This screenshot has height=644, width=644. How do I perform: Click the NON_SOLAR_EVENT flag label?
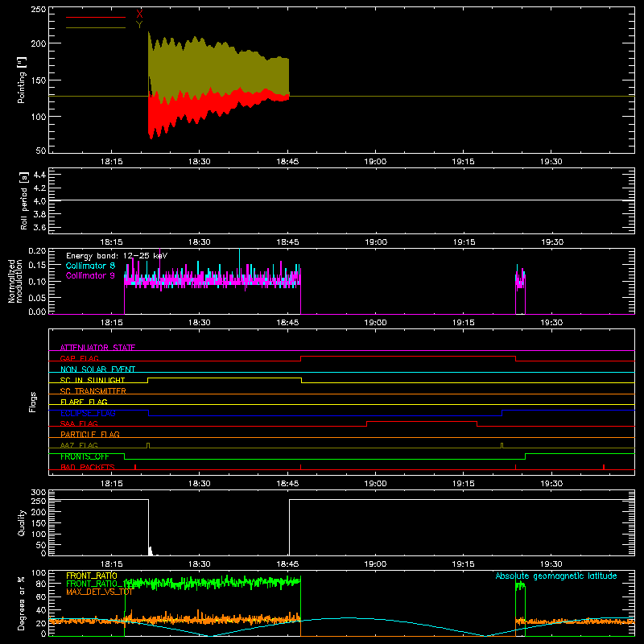tap(97, 369)
